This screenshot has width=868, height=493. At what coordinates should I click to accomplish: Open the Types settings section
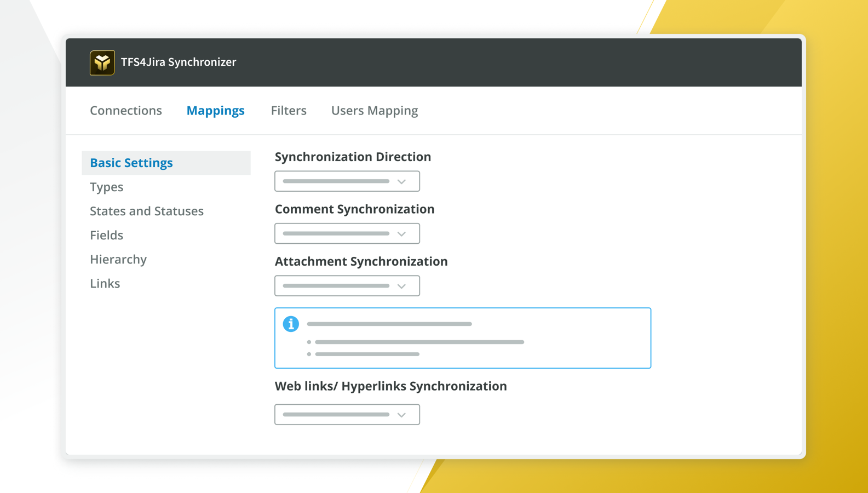(x=107, y=187)
